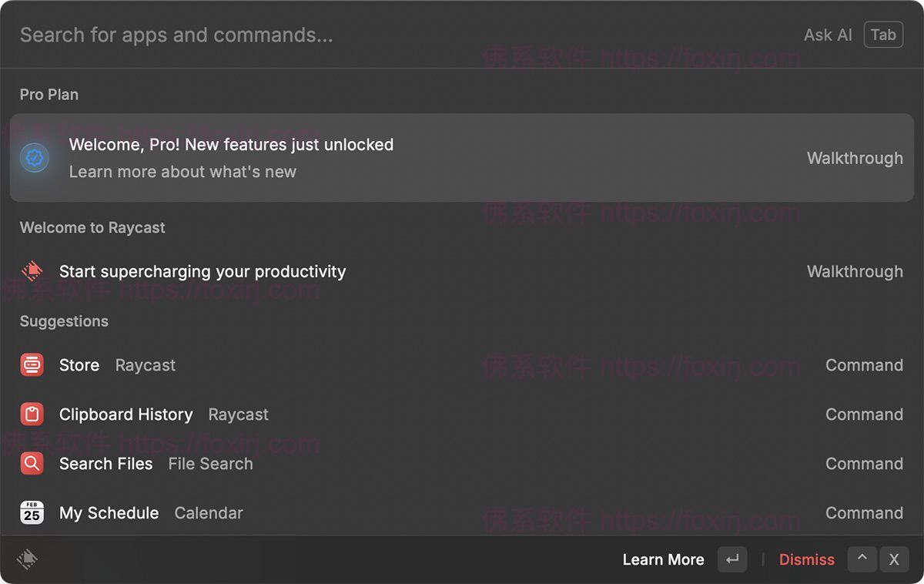This screenshot has width=924, height=584.
Task: Click Ask AI in search bar
Action: tap(828, 35)
